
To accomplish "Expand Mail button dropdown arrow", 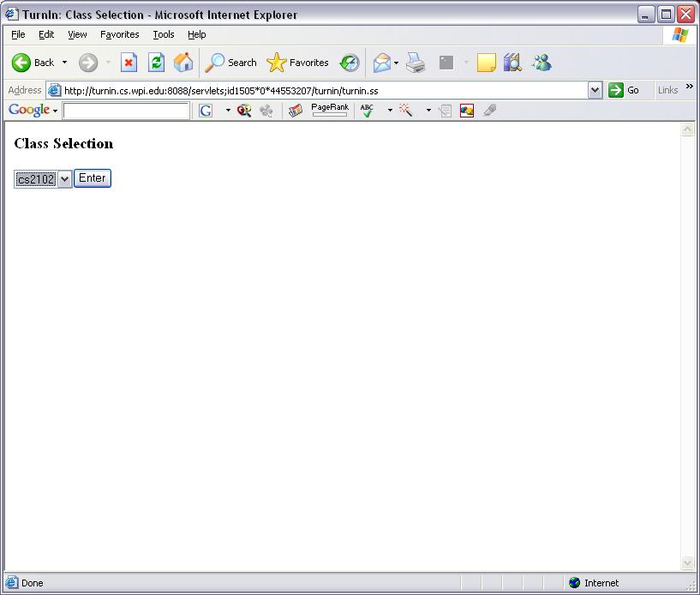I will pos(396,63).
